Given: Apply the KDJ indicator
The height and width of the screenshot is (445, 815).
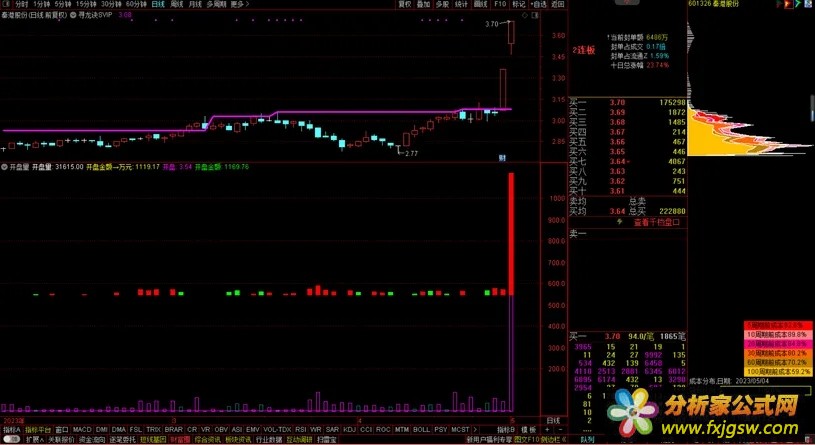Looking at the screenshot, I should (349, 430).
